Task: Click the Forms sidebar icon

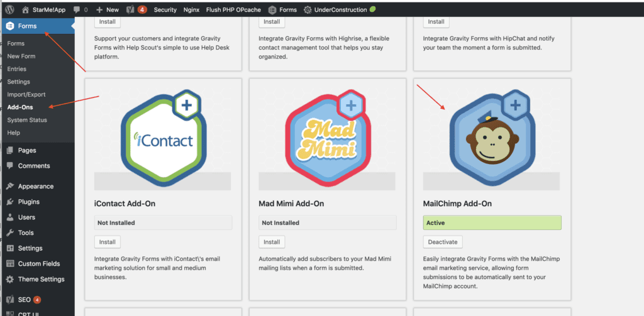Action: [x=11, y=26]
